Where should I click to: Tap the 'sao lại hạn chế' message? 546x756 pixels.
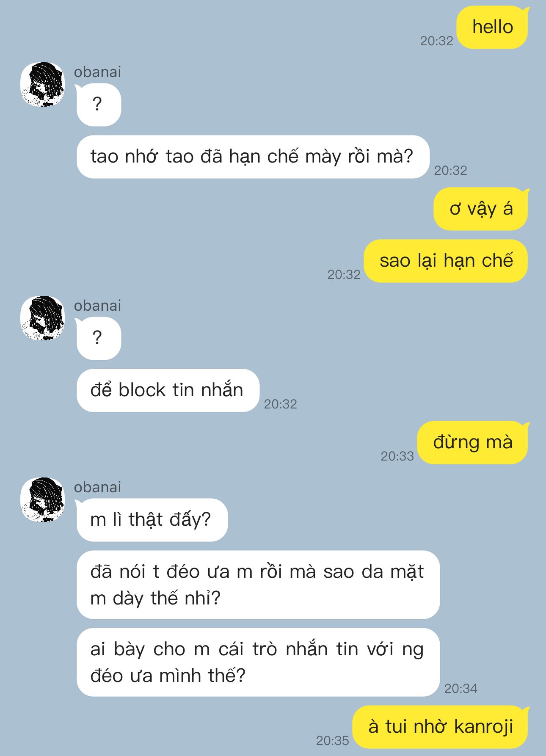446,261
